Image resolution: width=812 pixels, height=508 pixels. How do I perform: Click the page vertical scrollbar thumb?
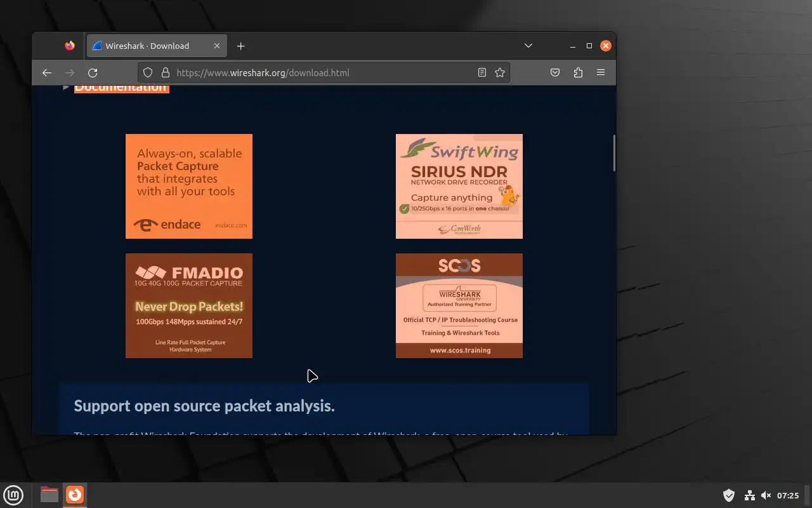click(614, 153)
